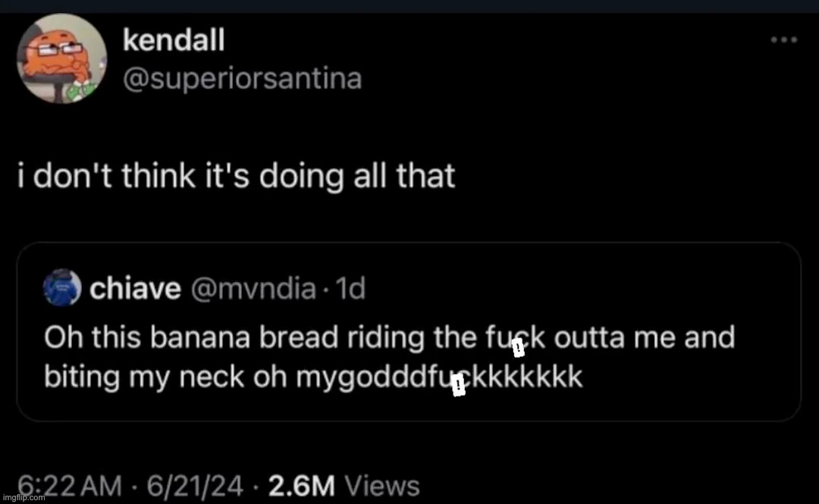Click the white censor mark on second quoted line
This screenshot has height=504, width=819.
[457, 388]
